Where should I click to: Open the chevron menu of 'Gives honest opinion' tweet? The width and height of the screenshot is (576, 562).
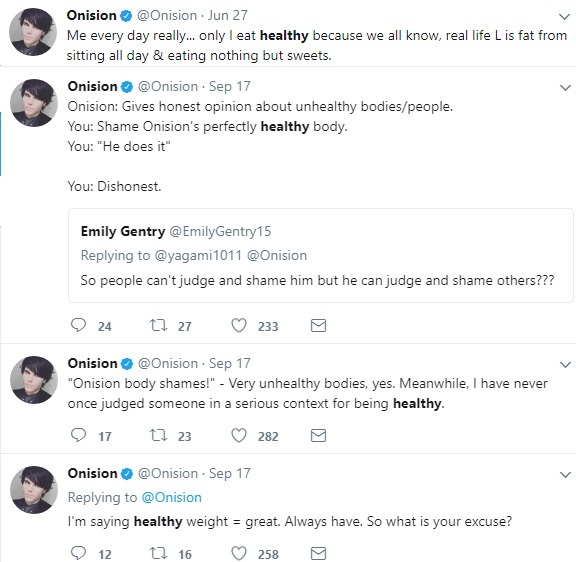click(x=565, y=88)
